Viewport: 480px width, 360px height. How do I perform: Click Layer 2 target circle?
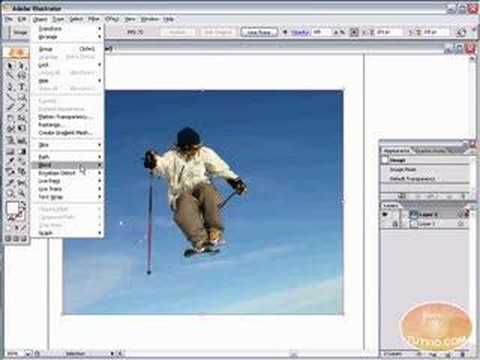coord(461,214)
